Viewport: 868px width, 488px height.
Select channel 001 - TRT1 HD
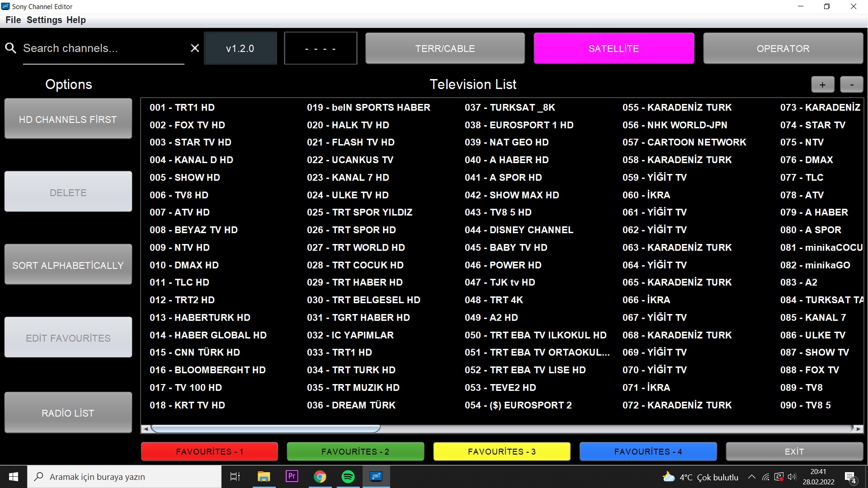182,108
